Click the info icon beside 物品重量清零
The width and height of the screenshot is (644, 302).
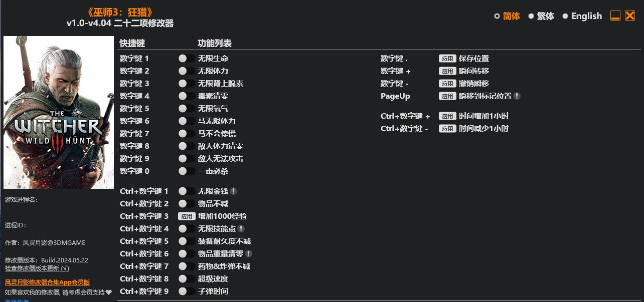click(249, 254)
